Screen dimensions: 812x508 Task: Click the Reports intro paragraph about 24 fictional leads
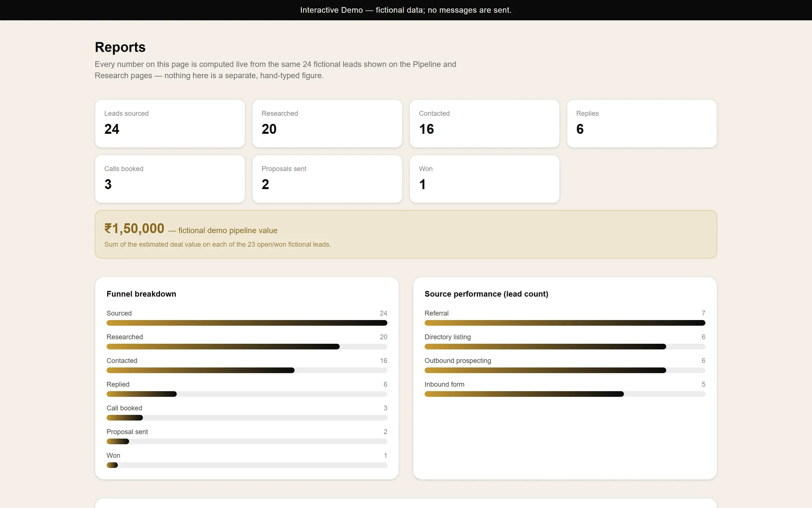coord(275,70)
